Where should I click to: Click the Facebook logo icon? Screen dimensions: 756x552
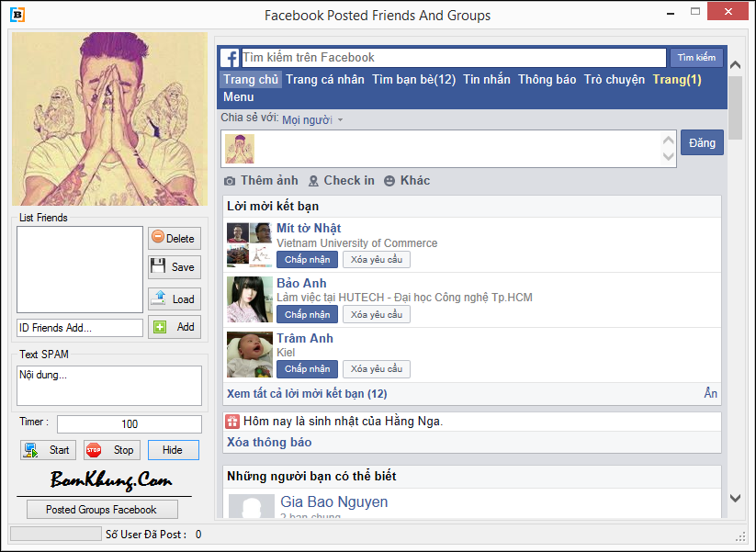(230, 58)
